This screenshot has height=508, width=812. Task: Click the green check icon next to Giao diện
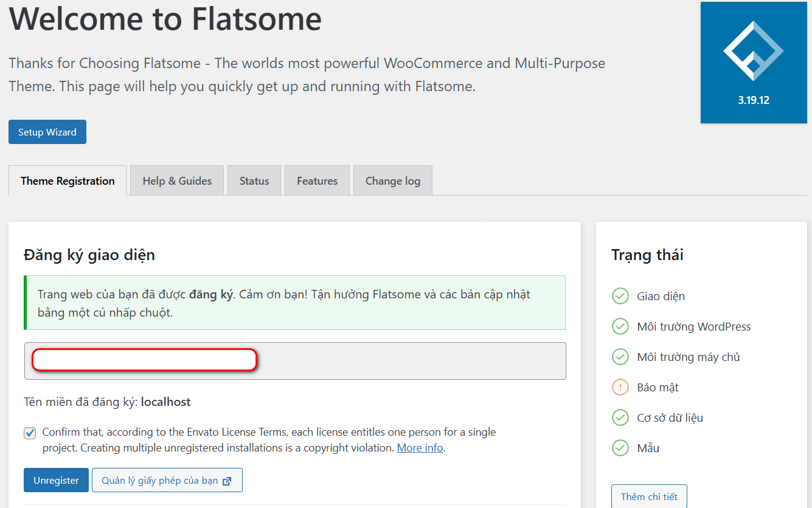click(620, 296)
